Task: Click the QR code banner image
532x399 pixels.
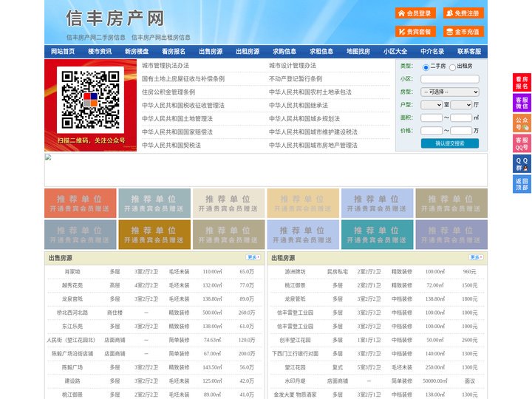Action: pos(91,105)
